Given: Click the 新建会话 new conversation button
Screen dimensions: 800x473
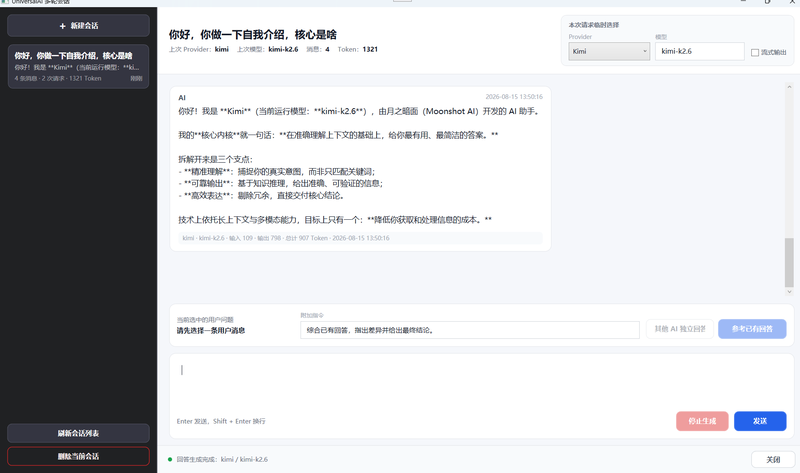Looking at the screenshot, I should (x=78, y=26).
